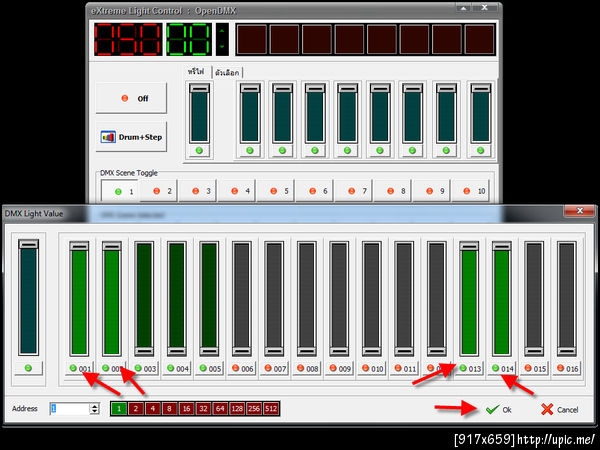Toggle address bit 8 button
Screen dimensions: 600x450
click(169, 408)
